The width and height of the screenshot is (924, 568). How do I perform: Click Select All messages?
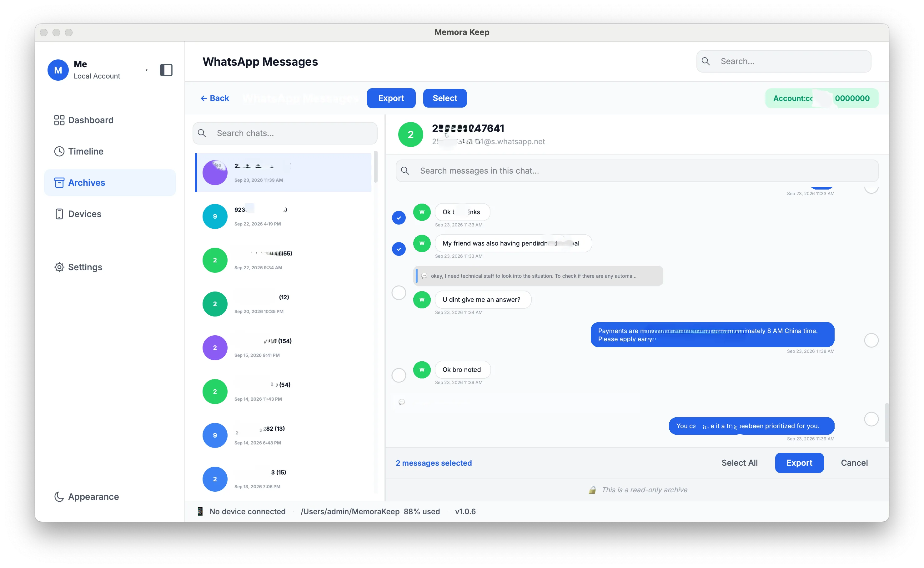click(x=739, y=463)
